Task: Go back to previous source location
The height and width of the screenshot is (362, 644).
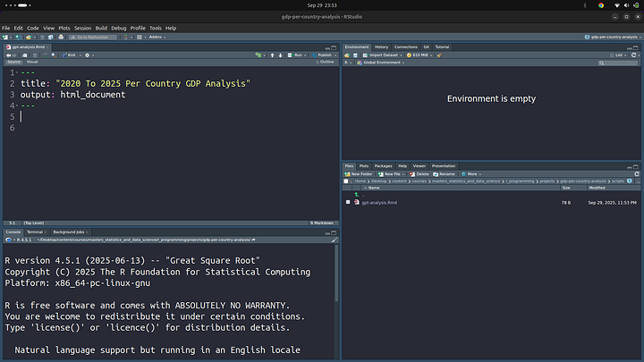Action: pyautogui.click(x=8, y=55)
